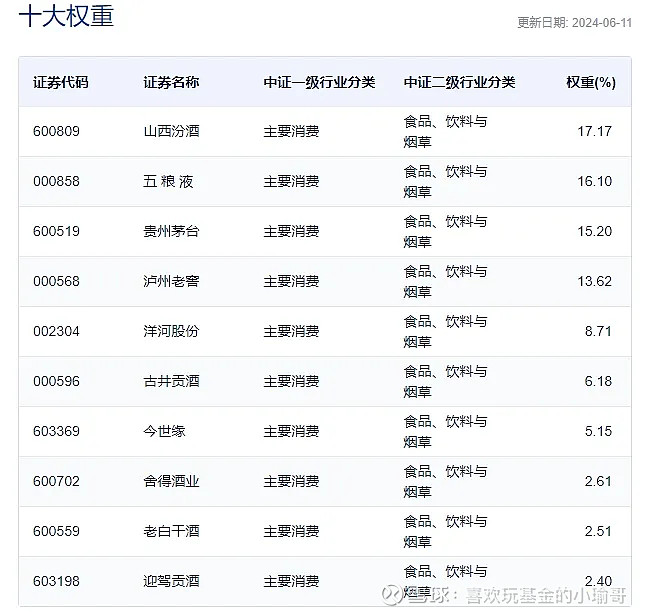Click the 证券代码 column header
645x615 pixels.
(61, 82)
